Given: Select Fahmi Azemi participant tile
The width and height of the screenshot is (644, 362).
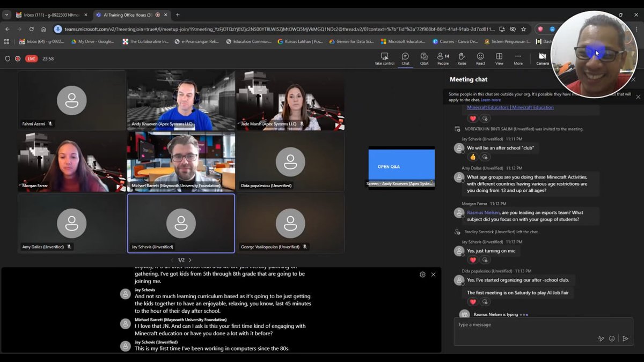Looking at the screenshot, I should [71, 100].
